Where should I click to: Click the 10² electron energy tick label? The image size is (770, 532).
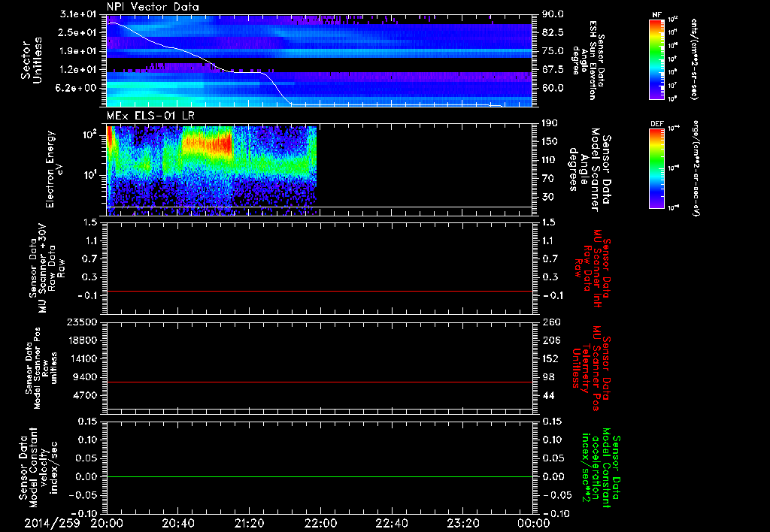91,134
